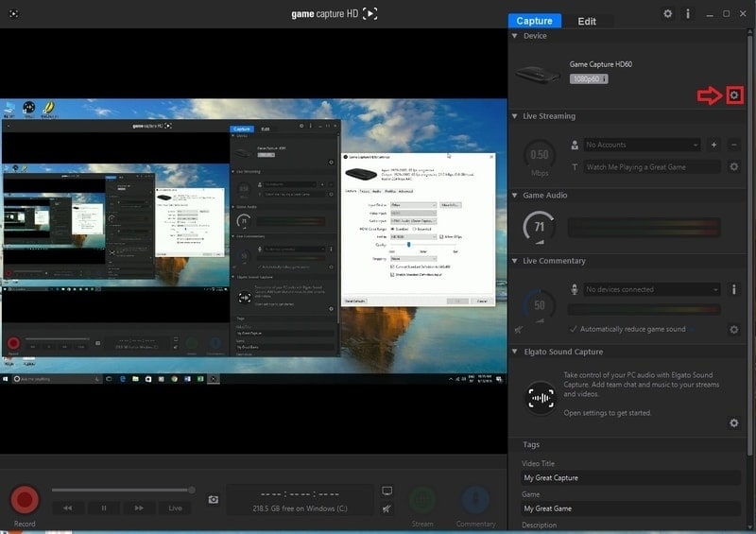Adjust the Game Audio volume dial at 71
Image resolution: width=756 pixels, height=534 pixels.
(539, 227)
